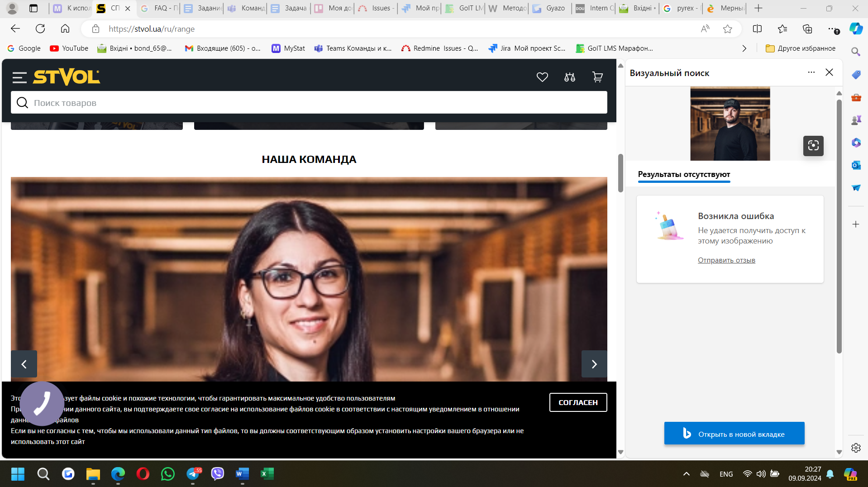868x487 pixels.
Task: Click the Отправить отзыв link
Action: (726, 260)
